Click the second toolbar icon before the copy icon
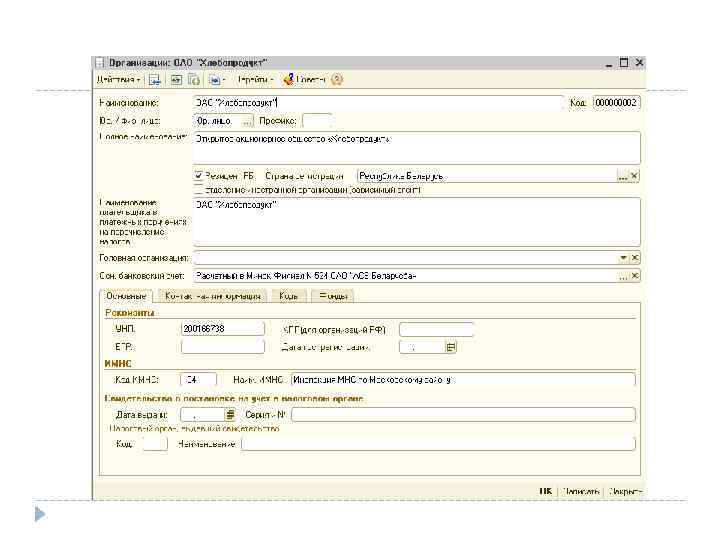720x540 pixels. [x=176, y=80]
